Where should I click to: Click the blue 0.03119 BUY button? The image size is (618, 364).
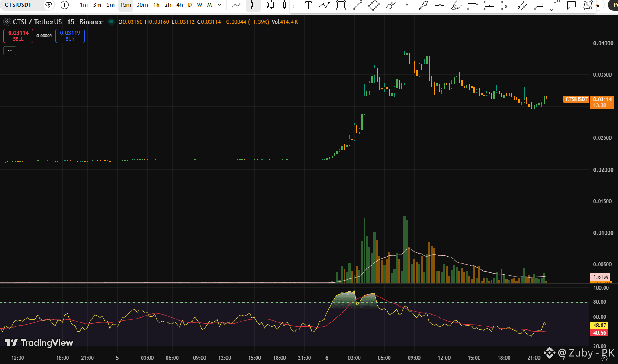70,36
